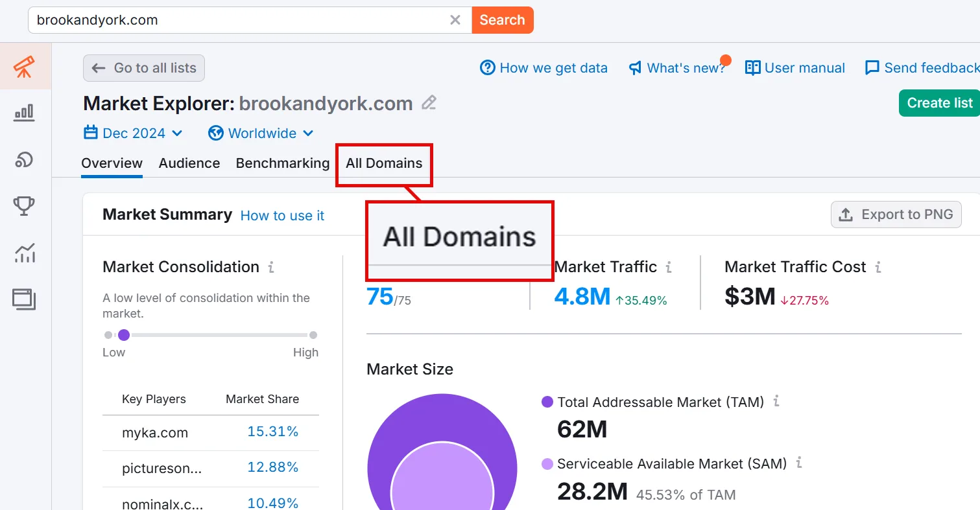The image size is (980, 510).
Task: Click the 28.2M SAM value
Action: coord(593,492)
